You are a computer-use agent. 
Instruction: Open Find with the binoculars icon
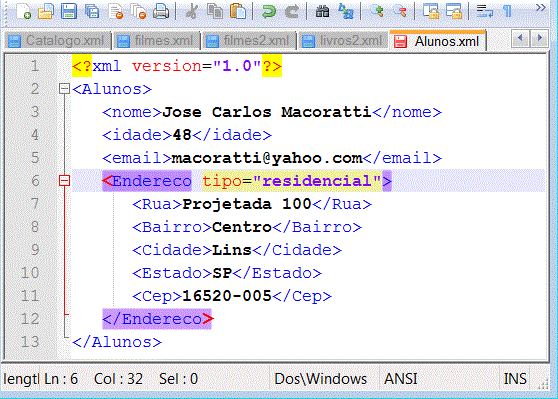[x=322, y=11]
